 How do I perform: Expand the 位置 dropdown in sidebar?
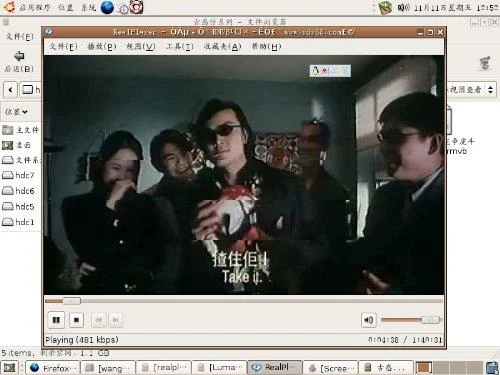click(x=16, y=112)
